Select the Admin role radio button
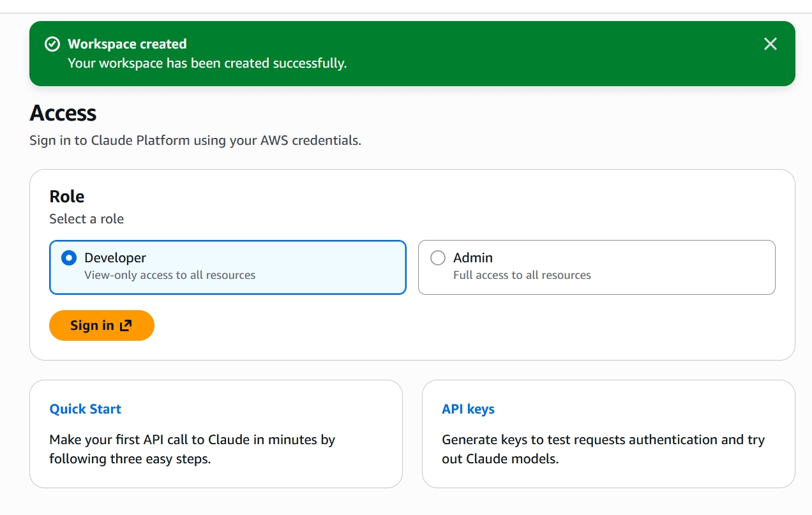The image size is (812, 515). [438, 258]
